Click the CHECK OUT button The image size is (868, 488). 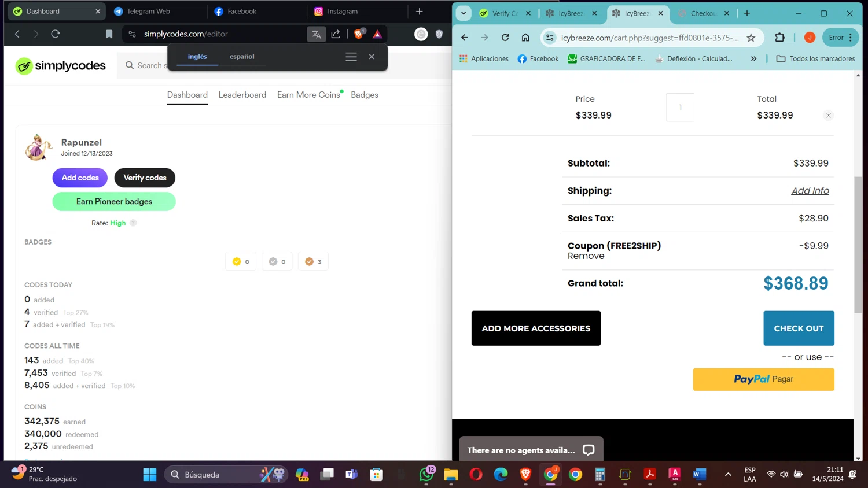point(799,328)
